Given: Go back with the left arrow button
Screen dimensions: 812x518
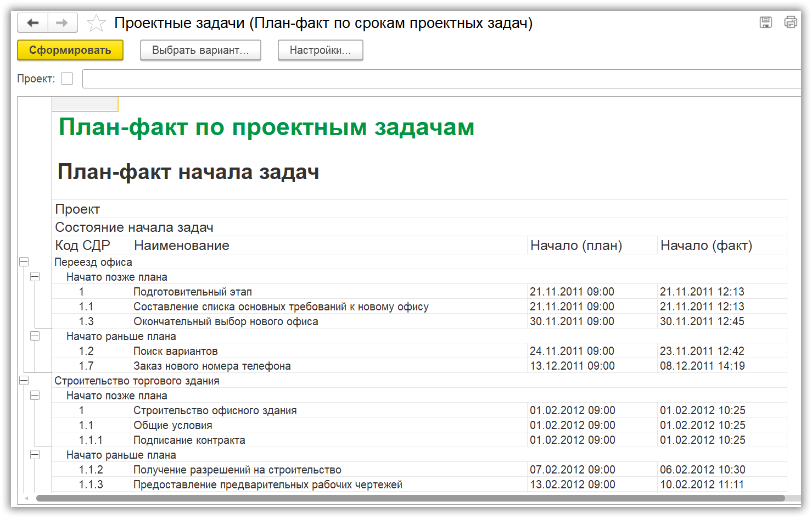Looking at the screenshot, I should pos(33,23).
